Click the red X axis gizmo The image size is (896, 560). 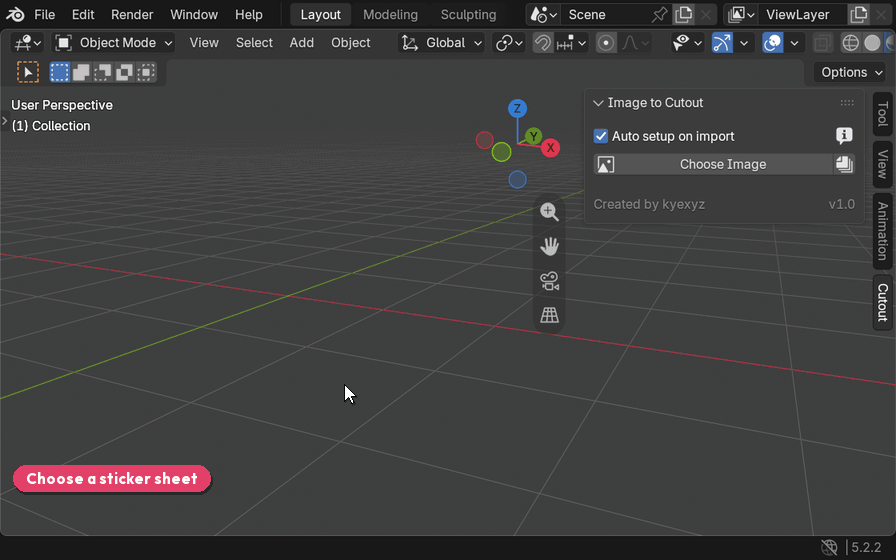click(550, 148)
